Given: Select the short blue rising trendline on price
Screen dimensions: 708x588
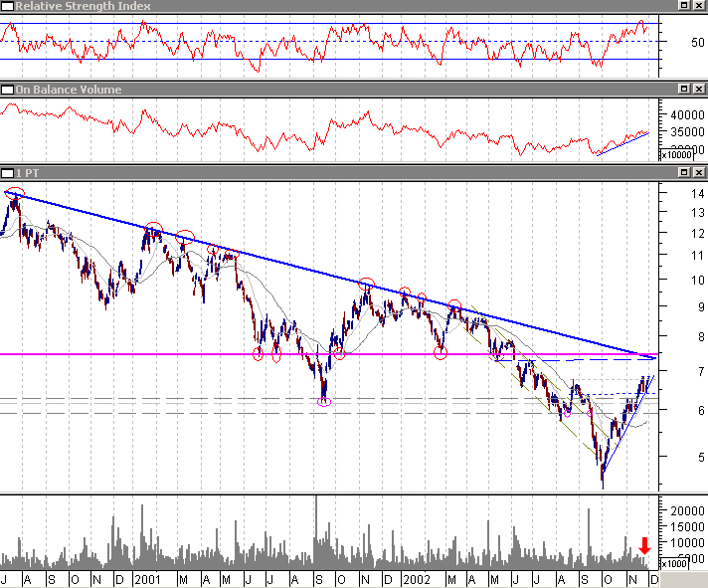Looking at the screenshot, I should [628, 424].
